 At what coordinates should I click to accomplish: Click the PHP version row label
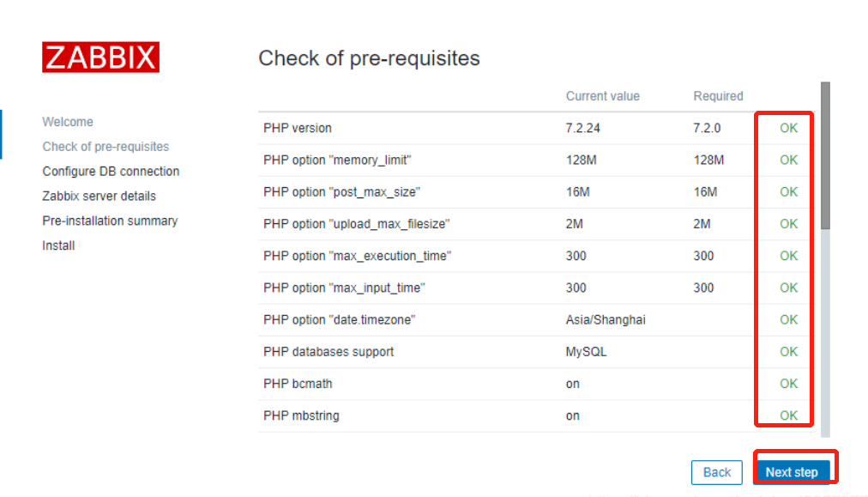[x=298, y=128]
